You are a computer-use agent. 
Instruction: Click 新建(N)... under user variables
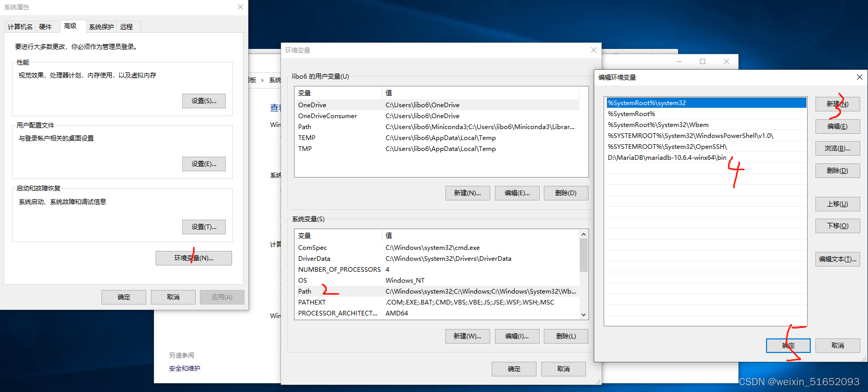pos(467,193)
